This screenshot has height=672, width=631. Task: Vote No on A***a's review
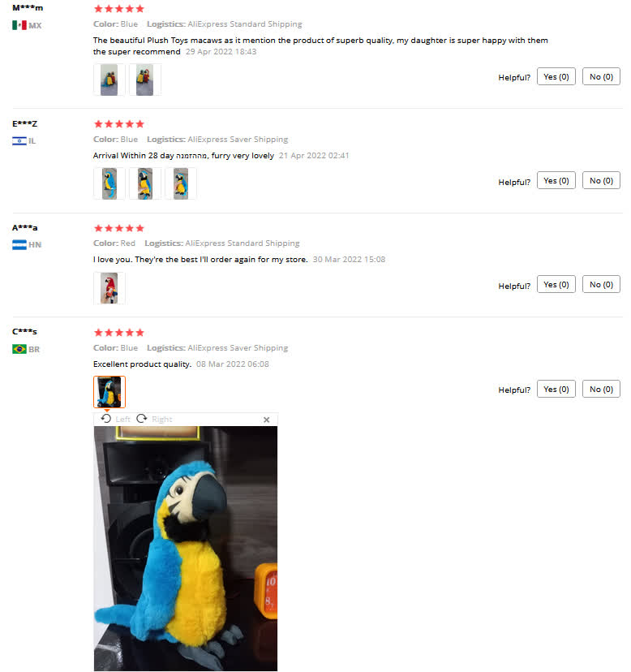[x=601, y=285]
